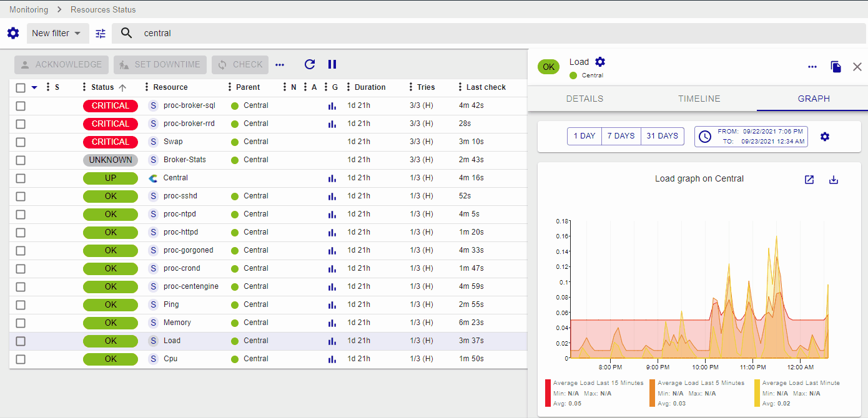The height and width of the screenshot is (418, 868).
Task: Open graph display settings via the gear beside the dates
Action: (825, 137)
